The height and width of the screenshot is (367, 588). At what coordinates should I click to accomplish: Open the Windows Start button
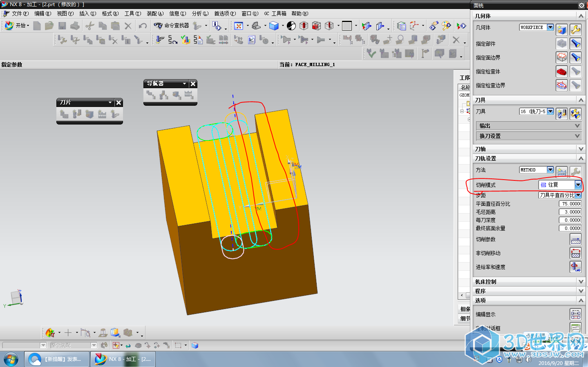pos(11,359)
